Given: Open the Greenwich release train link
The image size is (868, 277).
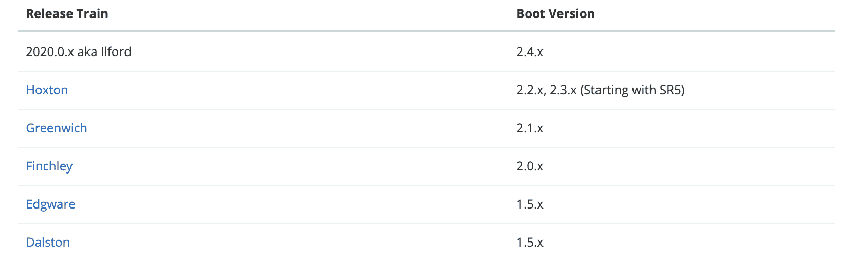Looking at the screenshot, I should coord(57,128).
